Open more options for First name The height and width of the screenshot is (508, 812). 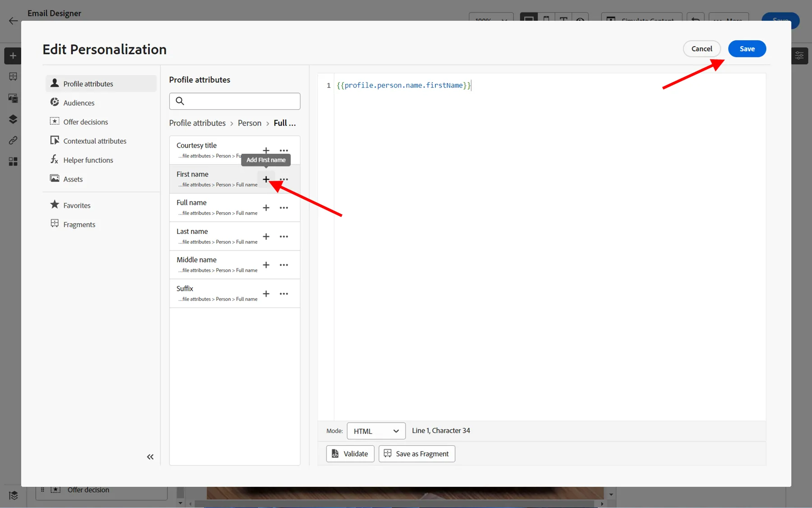click(284, 179)
